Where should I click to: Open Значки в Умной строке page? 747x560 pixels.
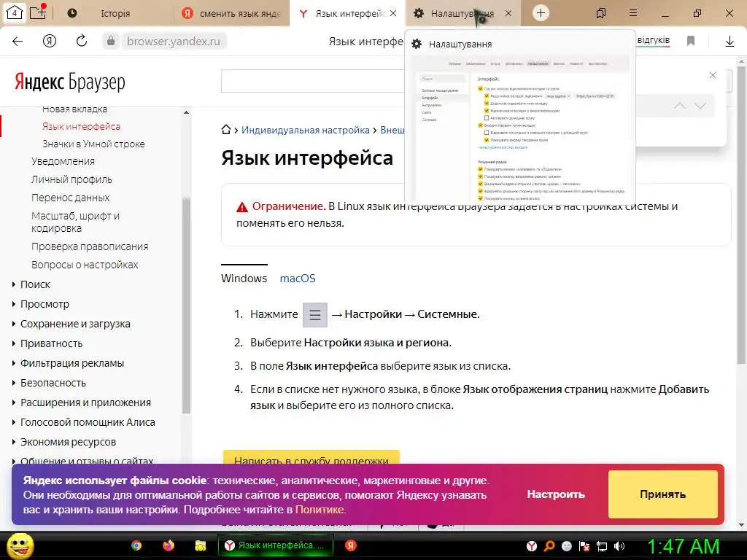93,144
